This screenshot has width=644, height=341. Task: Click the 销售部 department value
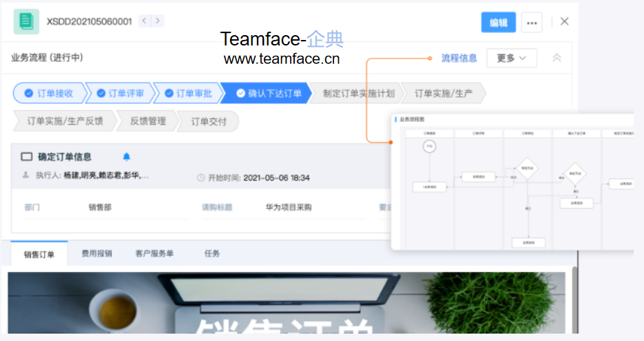coord(100,207)
